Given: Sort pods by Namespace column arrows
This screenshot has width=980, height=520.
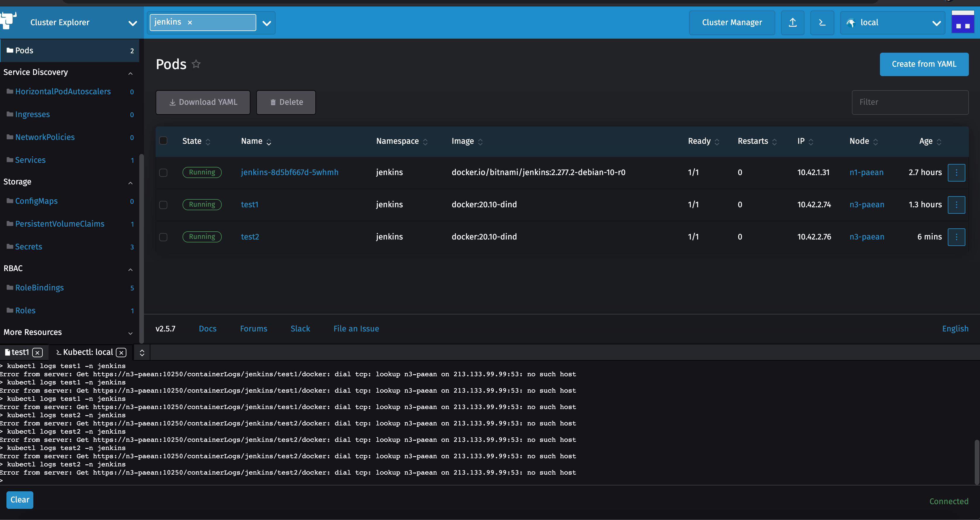Looking at the screenshot, I should click(x=425, y=142).
